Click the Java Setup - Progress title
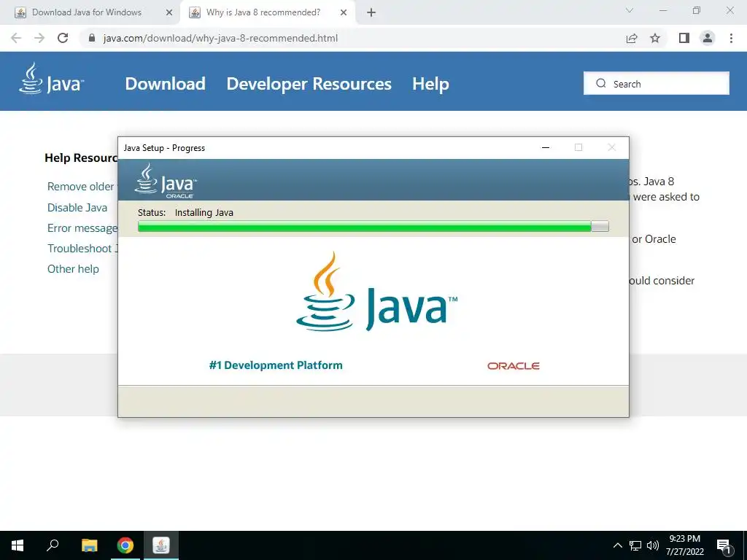This screenshot has width=747, height=560. [x=164, y=147]
